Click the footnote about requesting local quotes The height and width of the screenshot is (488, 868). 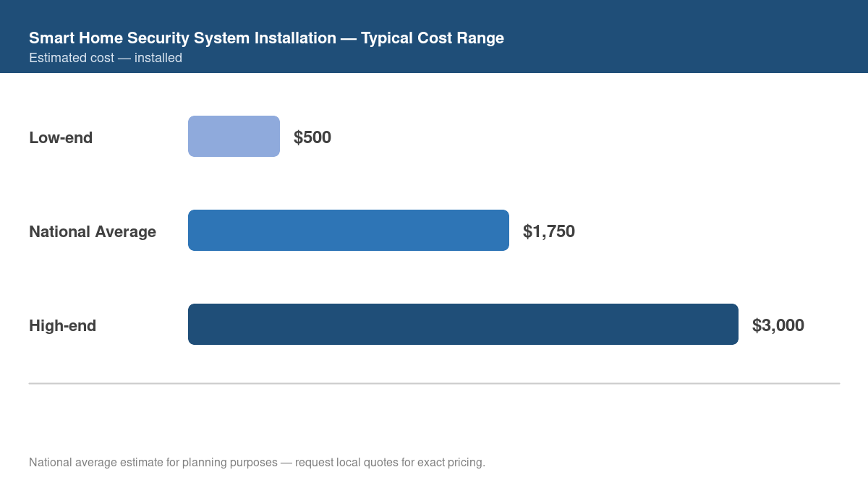click(x=257, y=462)
